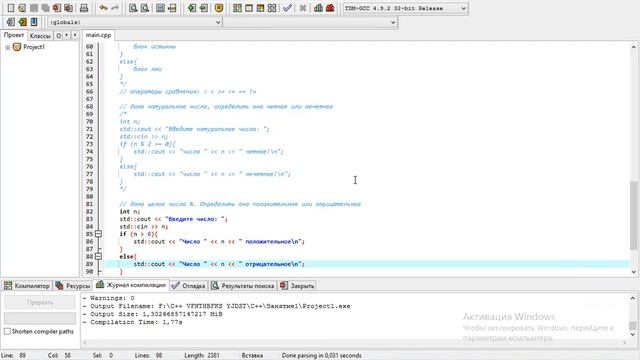Open the Журнал компиляции tab

pos(131,285)
